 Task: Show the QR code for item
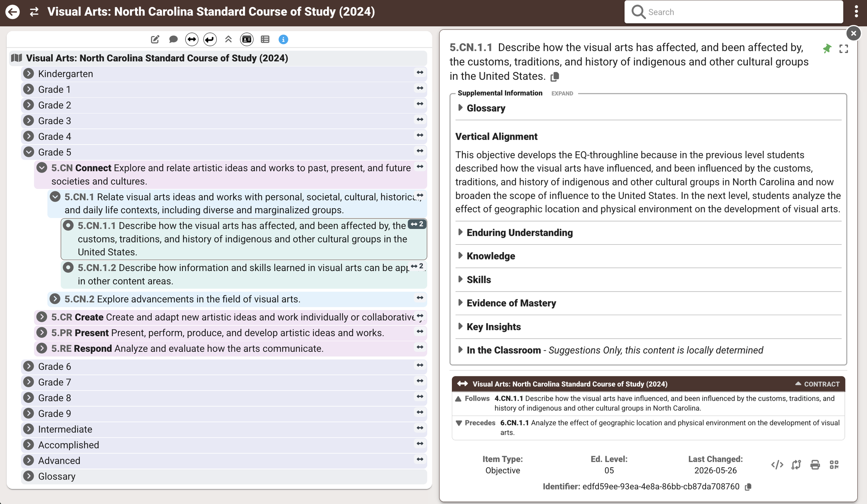tap(834, 465)
